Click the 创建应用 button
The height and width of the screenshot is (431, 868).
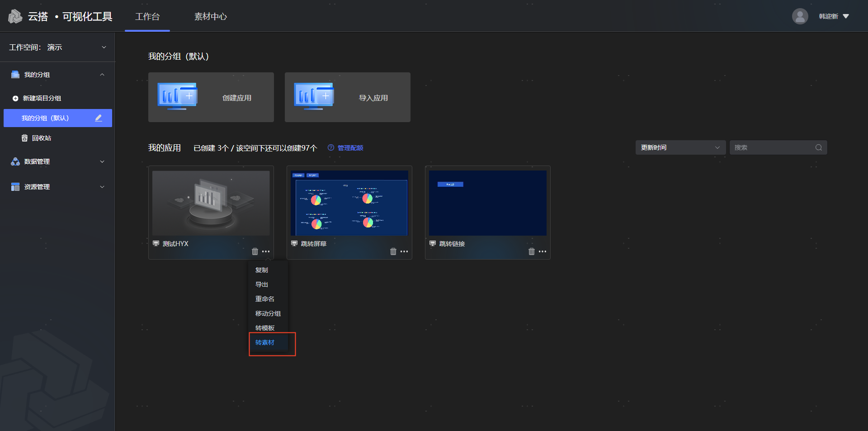click(211, 97)
